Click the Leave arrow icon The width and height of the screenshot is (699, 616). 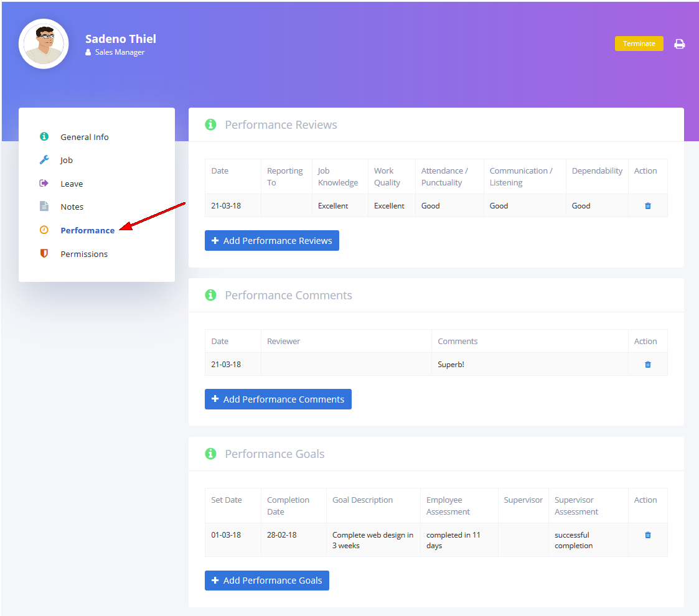click(x=44, y=183)
